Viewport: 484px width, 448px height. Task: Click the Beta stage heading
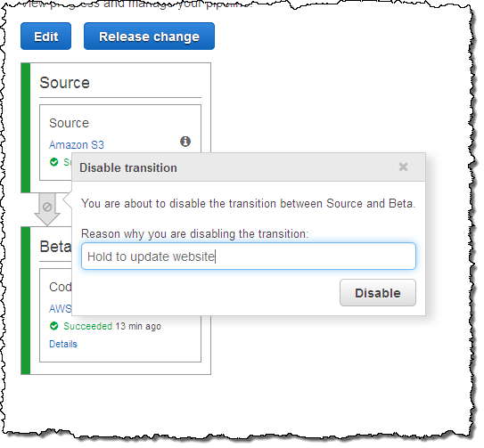(x=55, y=247)
